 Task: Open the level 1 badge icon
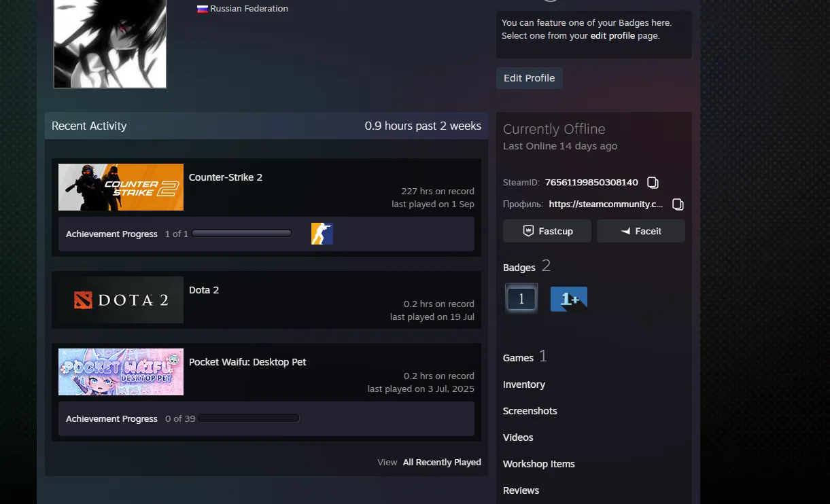[x=521, y=298]
